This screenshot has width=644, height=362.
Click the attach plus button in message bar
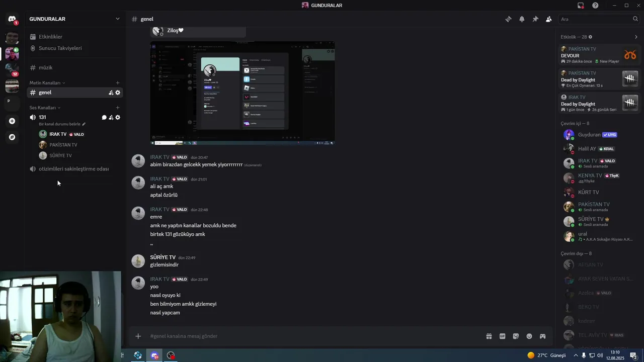tap(138, 336)
